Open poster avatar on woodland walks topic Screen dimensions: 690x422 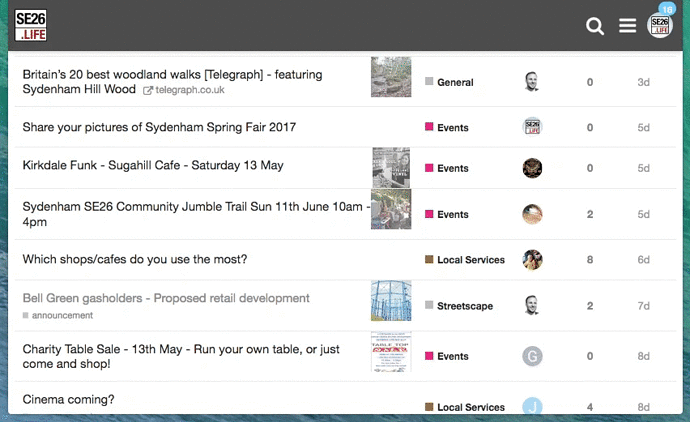[x=532, y=82]
